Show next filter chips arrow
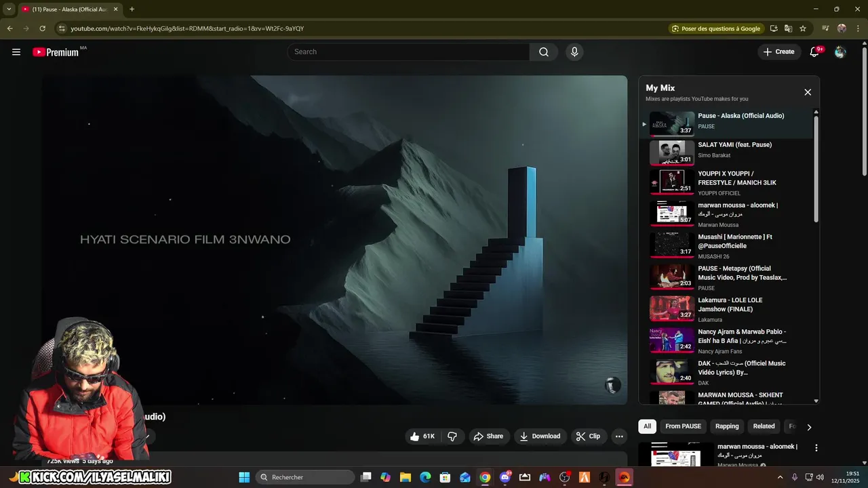Screen dimensions: 868x488 (x=808, y=427)
